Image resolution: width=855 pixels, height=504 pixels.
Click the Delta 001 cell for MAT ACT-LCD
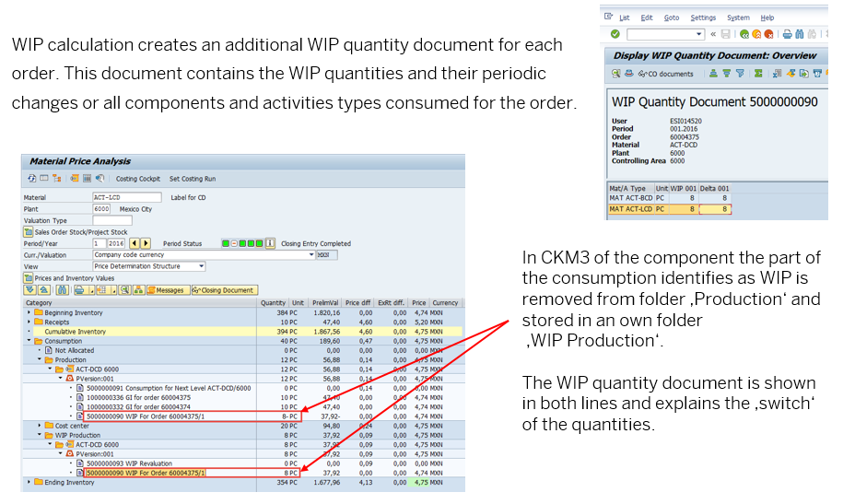(x=714, y=209)
